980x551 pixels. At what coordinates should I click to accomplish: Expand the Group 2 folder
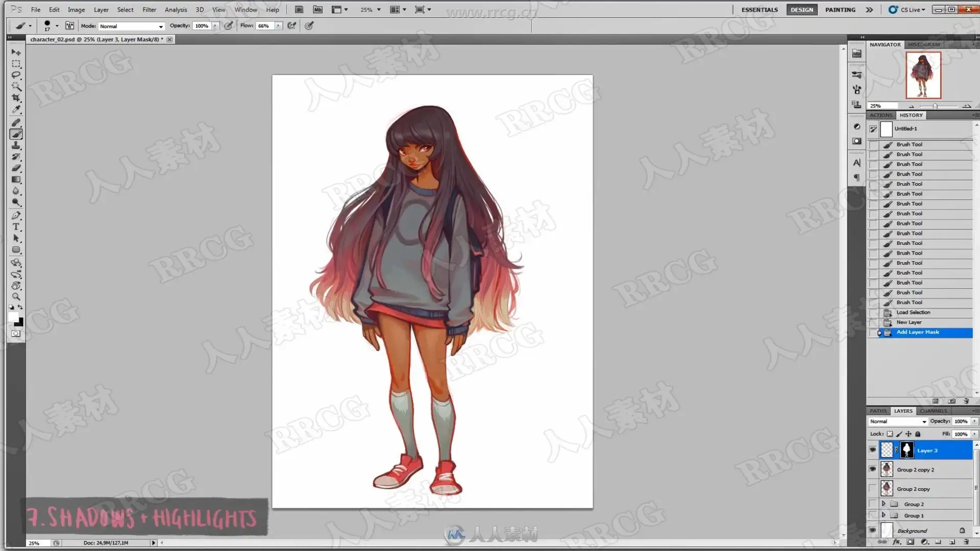[884, 504]
